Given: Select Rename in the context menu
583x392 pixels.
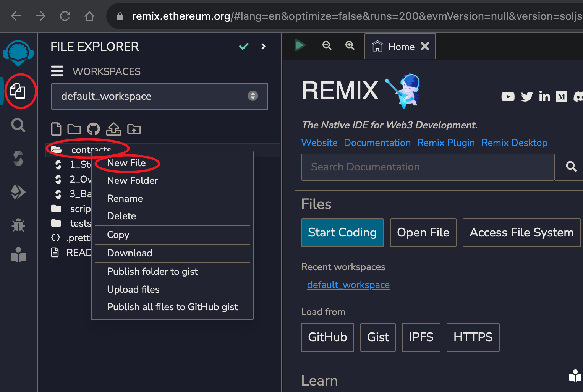Looking at the screenshot, I should pyautogui.click(x=125, y=199).
